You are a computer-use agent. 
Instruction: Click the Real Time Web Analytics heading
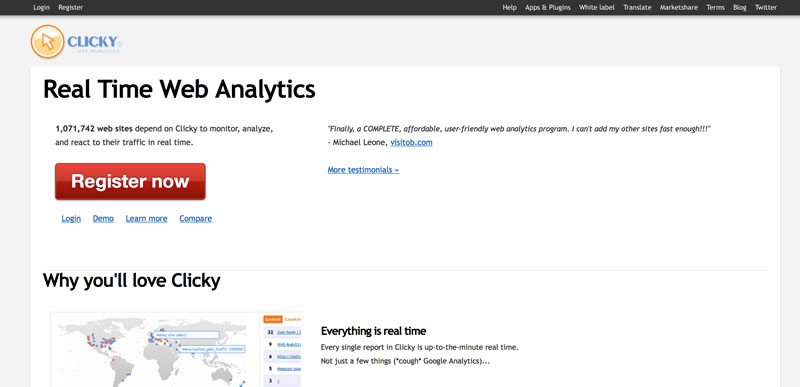pos(179,89)
